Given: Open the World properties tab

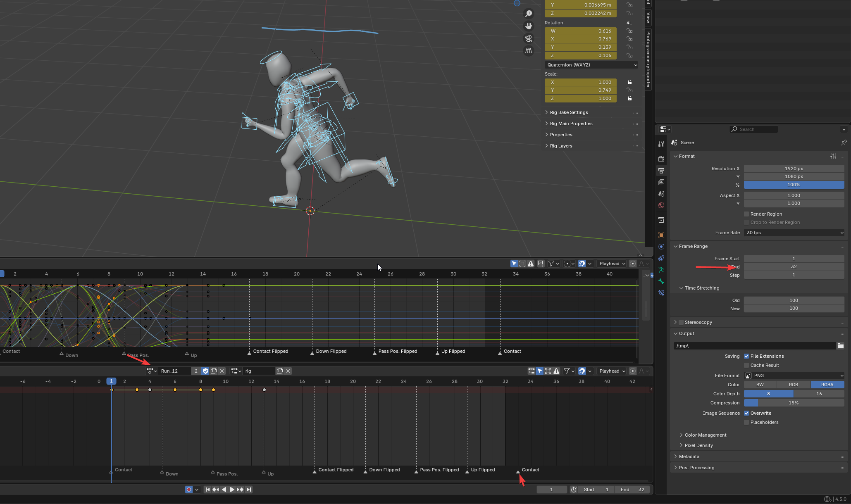Looking at the screenshot, I should click(x=661, y=205).
